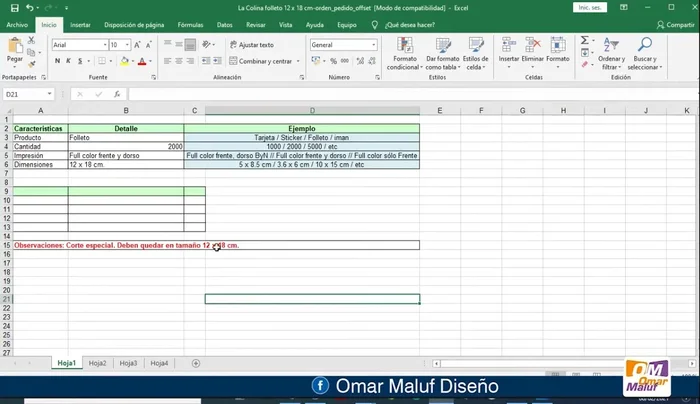
Task: Click the Name Box showing D21
Action: click(28, 94)
